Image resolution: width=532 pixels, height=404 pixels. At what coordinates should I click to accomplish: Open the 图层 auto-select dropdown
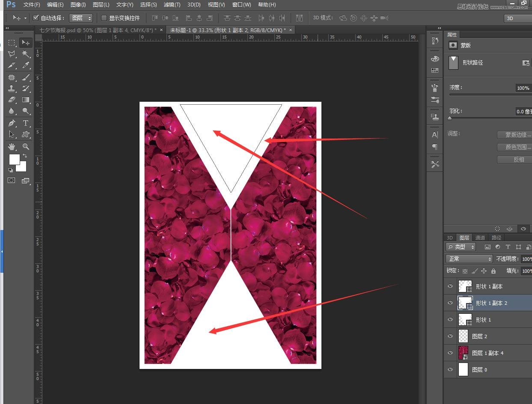[x=81, y=18]
